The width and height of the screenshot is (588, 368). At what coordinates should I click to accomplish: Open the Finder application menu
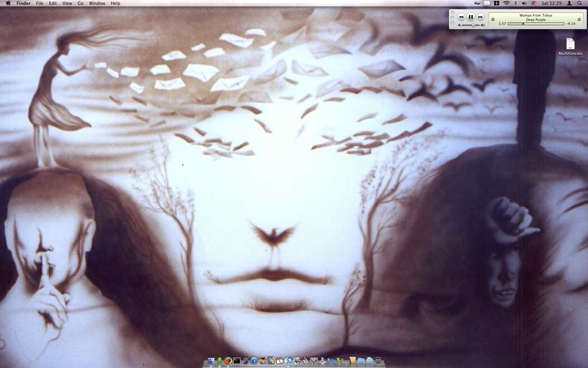tap(24, 3)
